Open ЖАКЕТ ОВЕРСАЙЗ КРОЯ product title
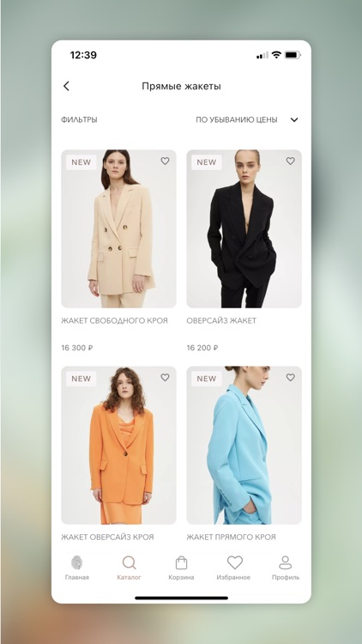 [107, 537]
